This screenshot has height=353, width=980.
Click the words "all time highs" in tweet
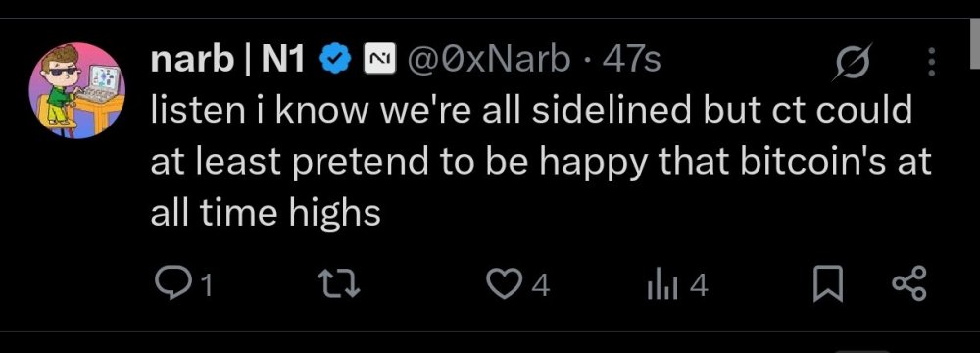(266, 212)
